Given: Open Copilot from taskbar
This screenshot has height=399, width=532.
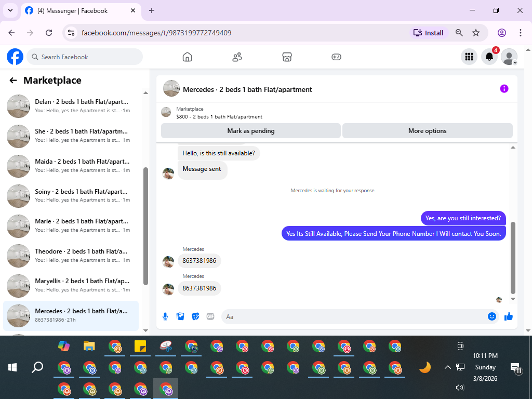Looking at the screenshot, I should [x=64, y=347].
